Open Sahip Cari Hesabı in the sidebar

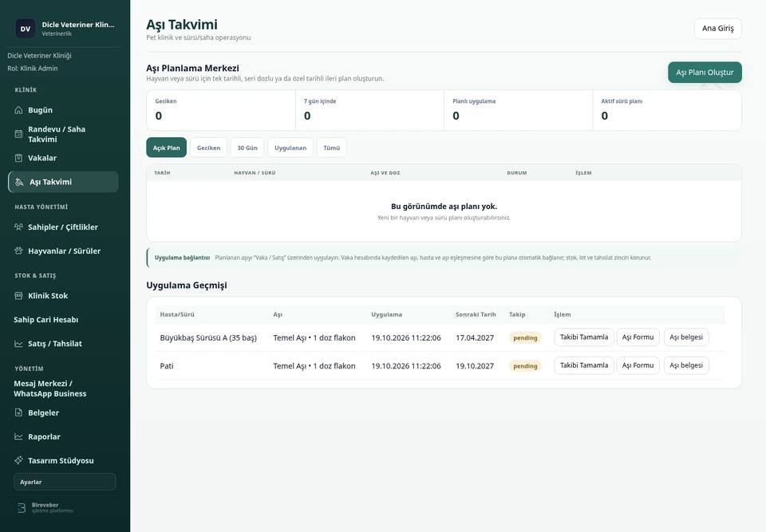(46, 320)
